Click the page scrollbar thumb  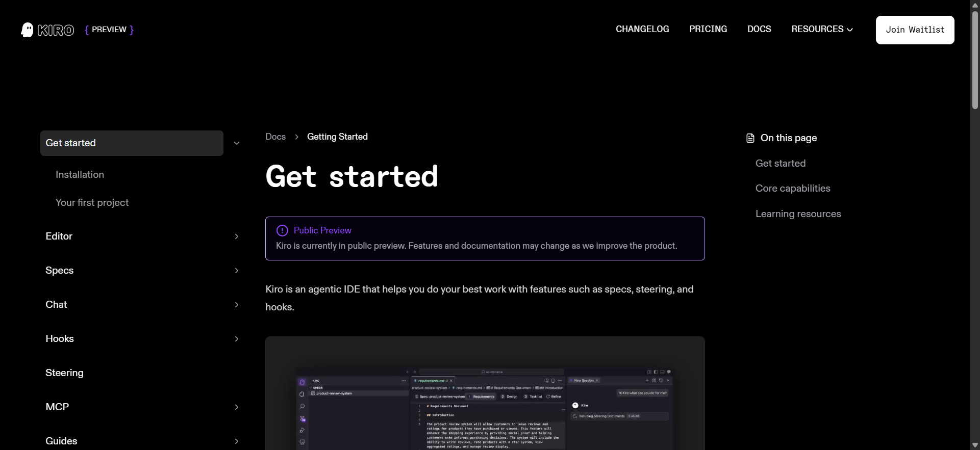point(975,60)
